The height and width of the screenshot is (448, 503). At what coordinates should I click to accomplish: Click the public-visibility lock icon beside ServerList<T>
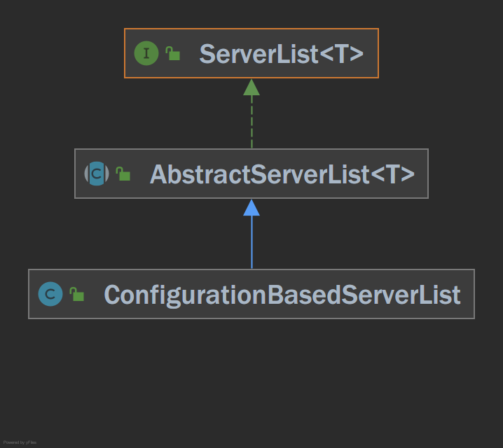pos(172,53)
